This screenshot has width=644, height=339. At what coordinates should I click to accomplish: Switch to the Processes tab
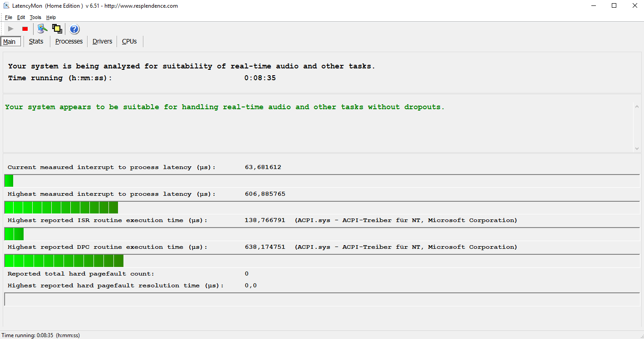click(x=69, y=41)
